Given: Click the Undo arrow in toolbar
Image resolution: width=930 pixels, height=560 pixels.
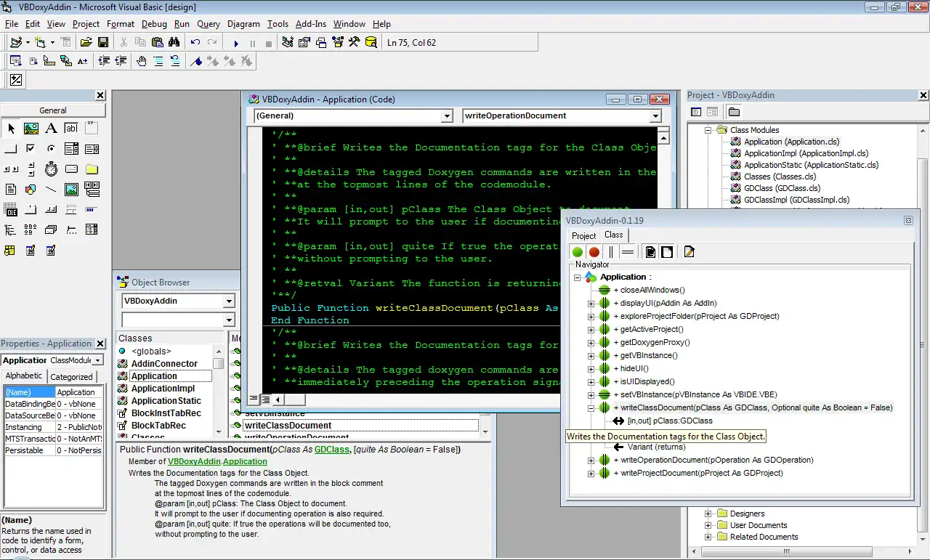Looking at the screenshot, I should click(x=195, y=43).
